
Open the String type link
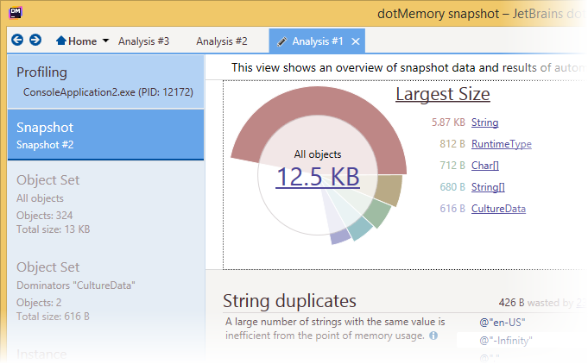pyautogui.click(x=484, y=123)
